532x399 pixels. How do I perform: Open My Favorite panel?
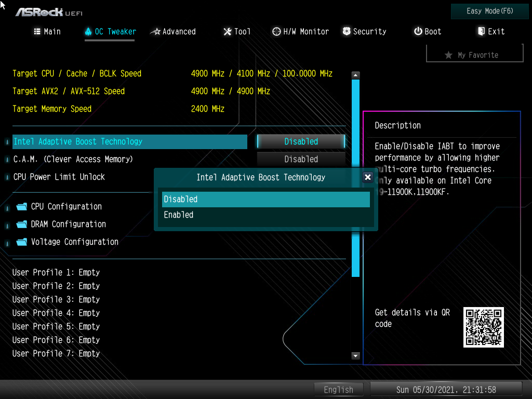pyautogui.click(x=474, y=55)
